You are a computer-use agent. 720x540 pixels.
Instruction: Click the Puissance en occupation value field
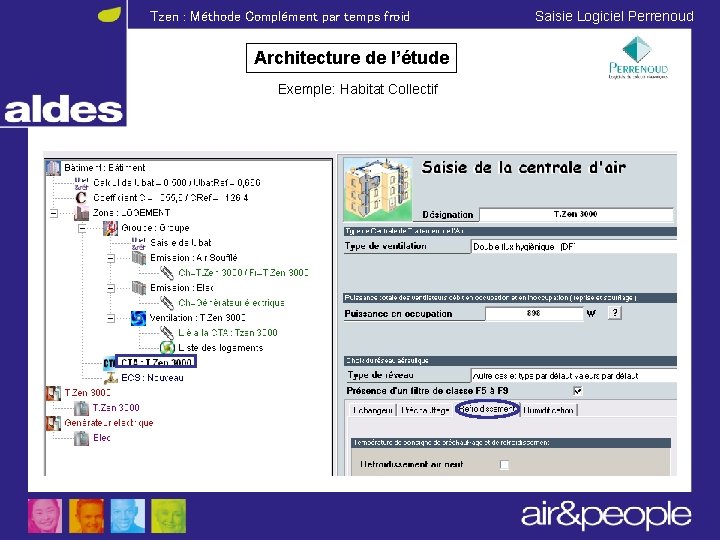534,314
